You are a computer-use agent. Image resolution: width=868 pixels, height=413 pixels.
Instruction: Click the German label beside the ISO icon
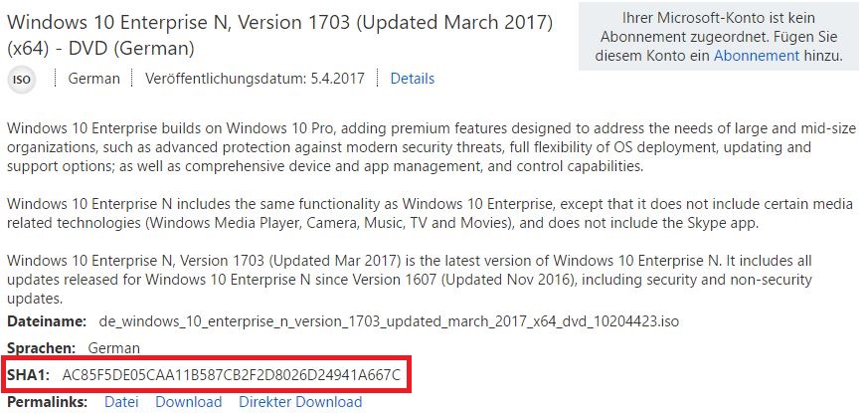93,79
